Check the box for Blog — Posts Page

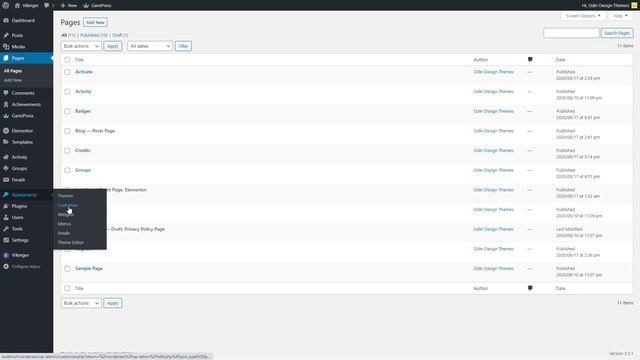tap(67, 131)
